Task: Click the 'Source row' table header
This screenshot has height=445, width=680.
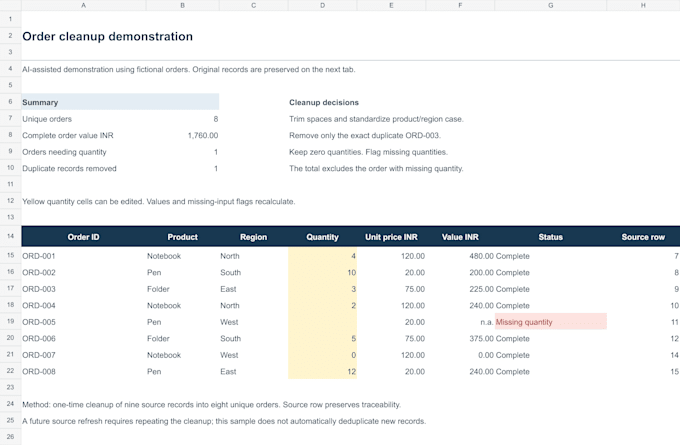Action: coord(643,237)
